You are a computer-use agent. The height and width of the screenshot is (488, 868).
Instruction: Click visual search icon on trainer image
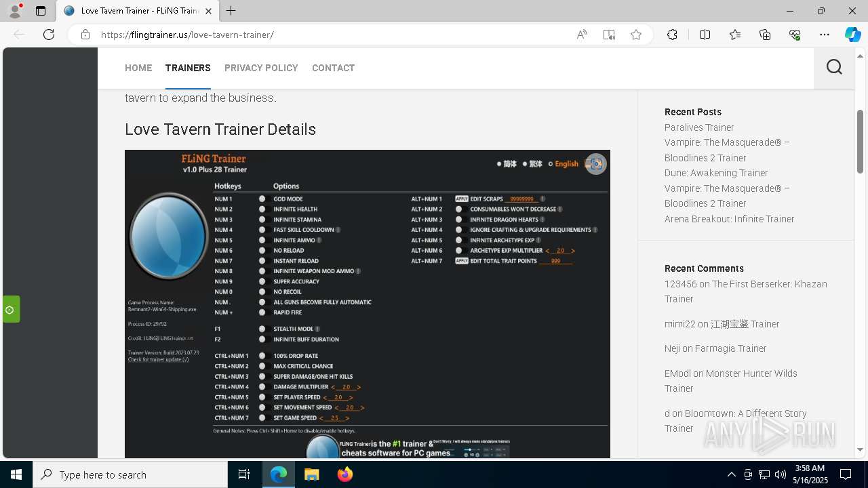(595, 164)
